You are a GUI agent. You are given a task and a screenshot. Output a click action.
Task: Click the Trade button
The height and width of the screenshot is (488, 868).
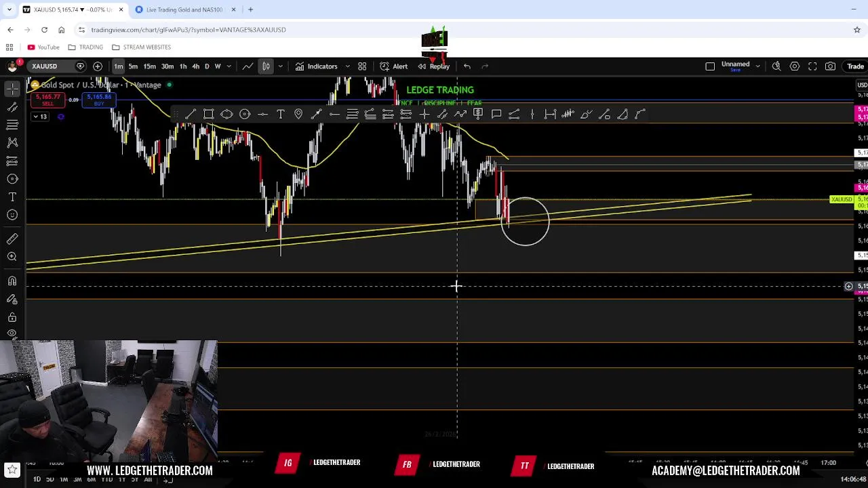tap(855, 66)
